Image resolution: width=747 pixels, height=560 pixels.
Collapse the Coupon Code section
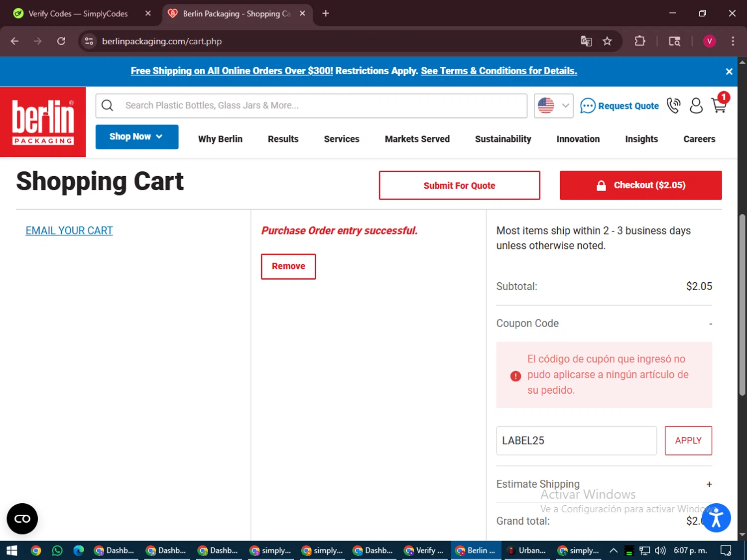711,324
